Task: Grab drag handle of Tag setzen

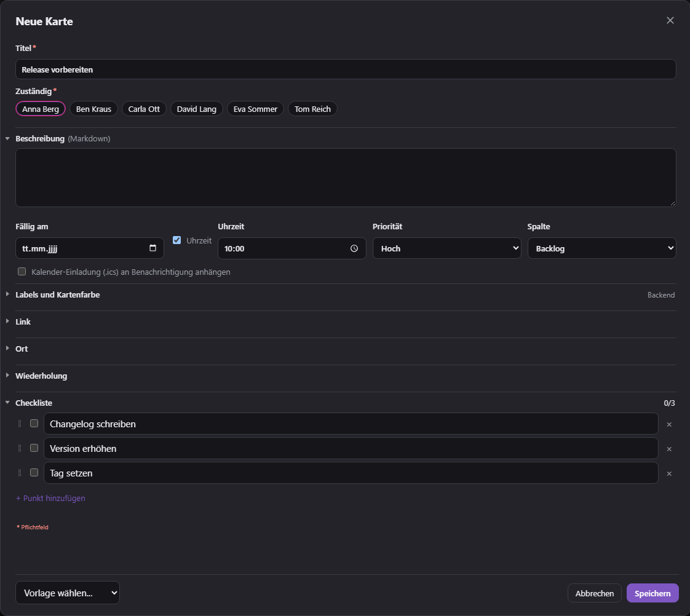Action: [19, 473]
